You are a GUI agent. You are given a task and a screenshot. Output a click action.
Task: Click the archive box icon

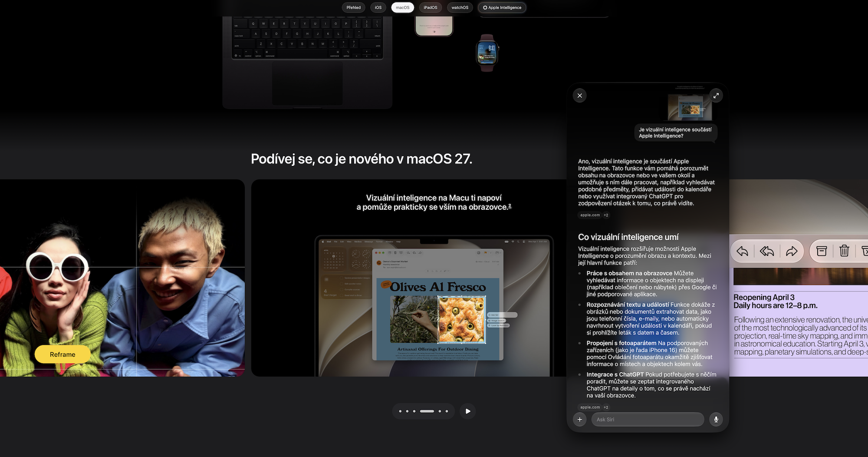tap(822, 251)
